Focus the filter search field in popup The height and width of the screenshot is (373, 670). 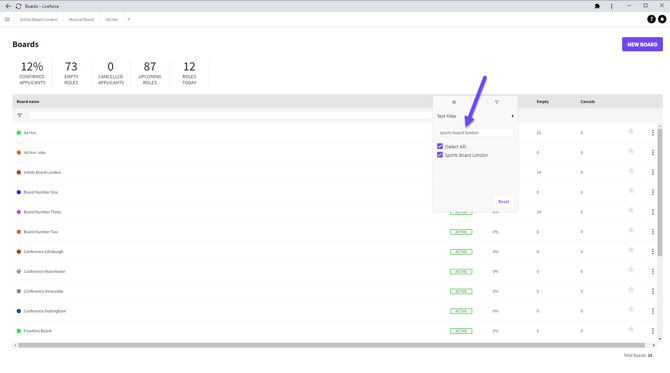[475, 133]
